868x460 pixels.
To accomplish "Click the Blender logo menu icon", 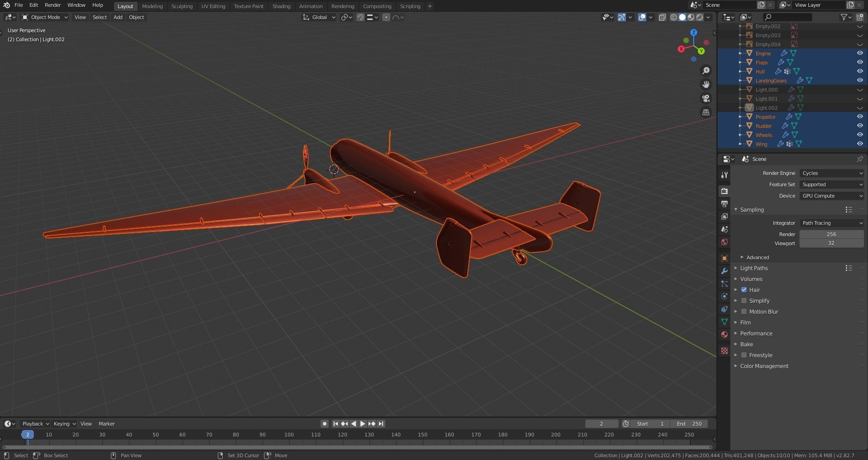I will click(6, 5).
